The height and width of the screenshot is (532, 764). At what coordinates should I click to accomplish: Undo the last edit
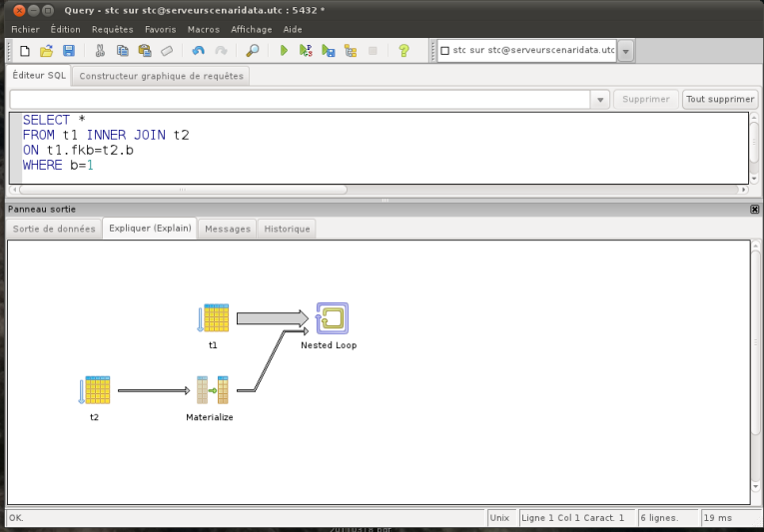pyautogui.click(x=199, y=51)
